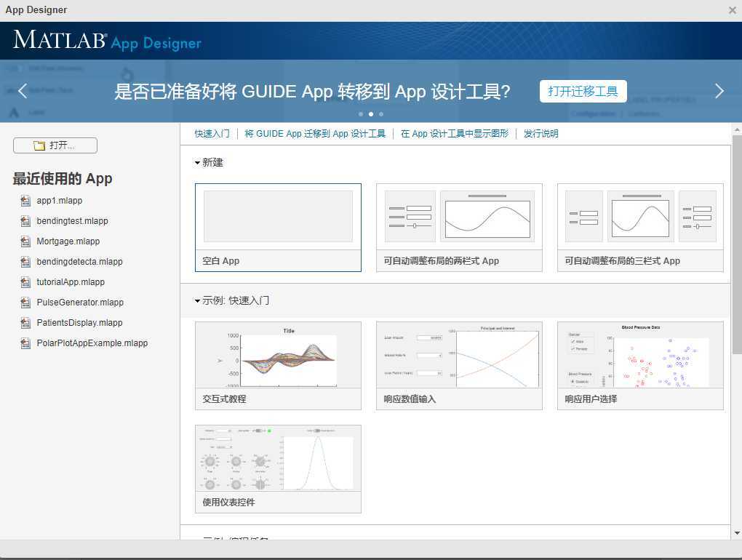Screen dimensions: 742x560
Task: Click the PulseGenerator.mlapp file icon
Action: coord(25,303)
